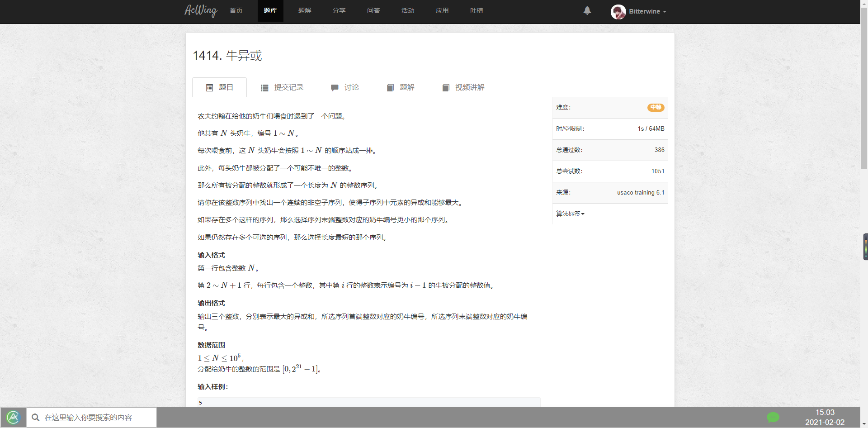
Task: Click the side handle on right edge
Action: [865, 247]
